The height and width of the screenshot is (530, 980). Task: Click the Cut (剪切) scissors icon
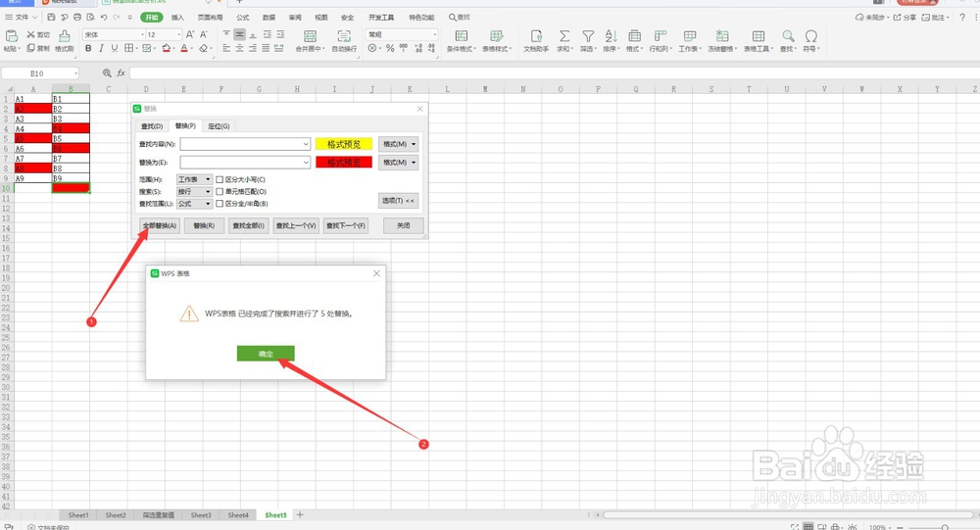[30, 35]
